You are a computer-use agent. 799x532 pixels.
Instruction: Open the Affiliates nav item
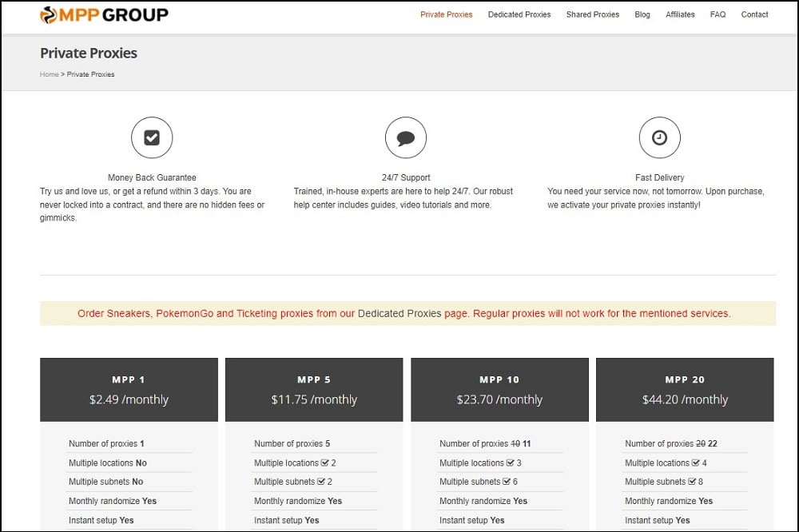[x=680, y=14]
